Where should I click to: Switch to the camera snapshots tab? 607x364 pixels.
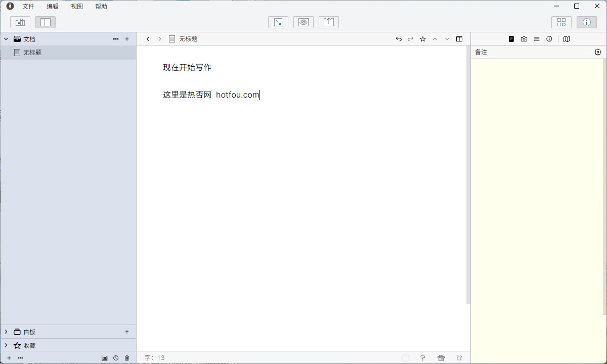click(x=524, y=39)
